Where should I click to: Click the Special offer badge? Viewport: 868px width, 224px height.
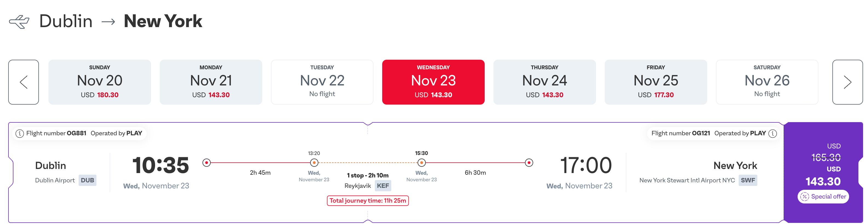point(823,197)
